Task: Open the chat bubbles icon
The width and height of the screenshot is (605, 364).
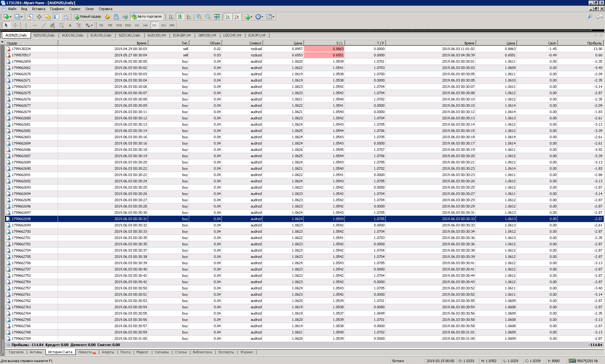Action: (x=600, y=17)
